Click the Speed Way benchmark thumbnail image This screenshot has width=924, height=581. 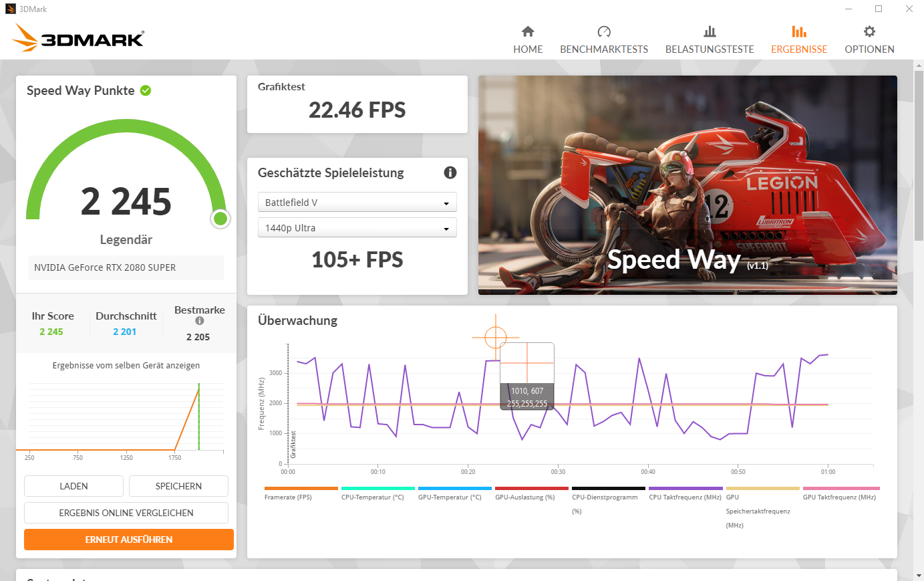pyautogui.click(x=687, y=185)
